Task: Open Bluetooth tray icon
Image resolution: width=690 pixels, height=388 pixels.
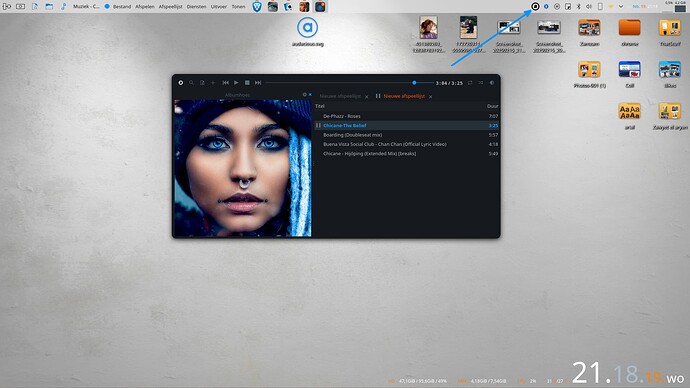Action: click(579, 7)
